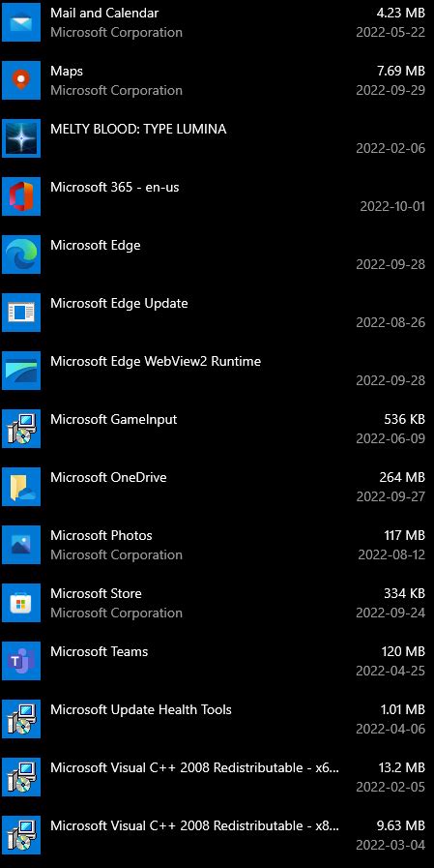Click the MELTY BLOOD: TYPE LUMINA icon
The width and height of the screenshot is (434, 868).
click(21, 138)
